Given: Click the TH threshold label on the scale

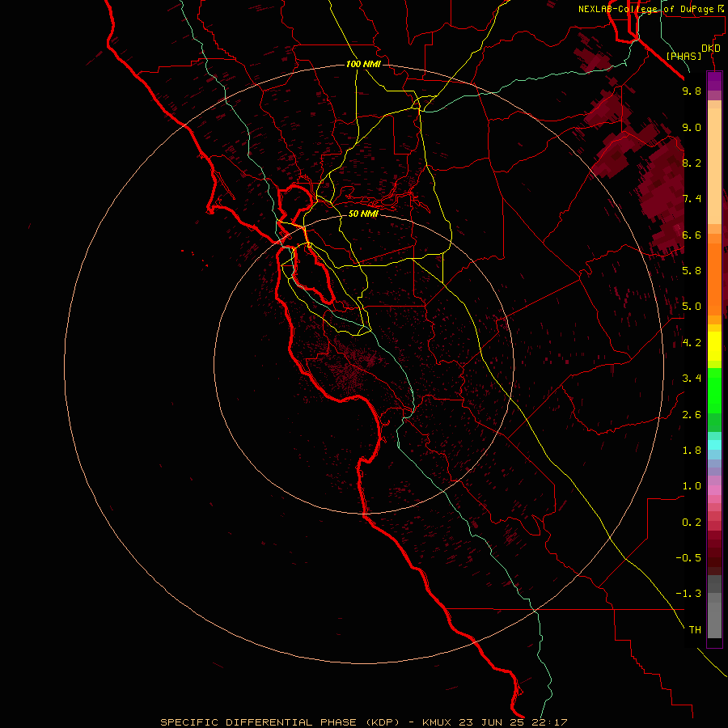Looking at the screenshot, I should click(695, 630).
